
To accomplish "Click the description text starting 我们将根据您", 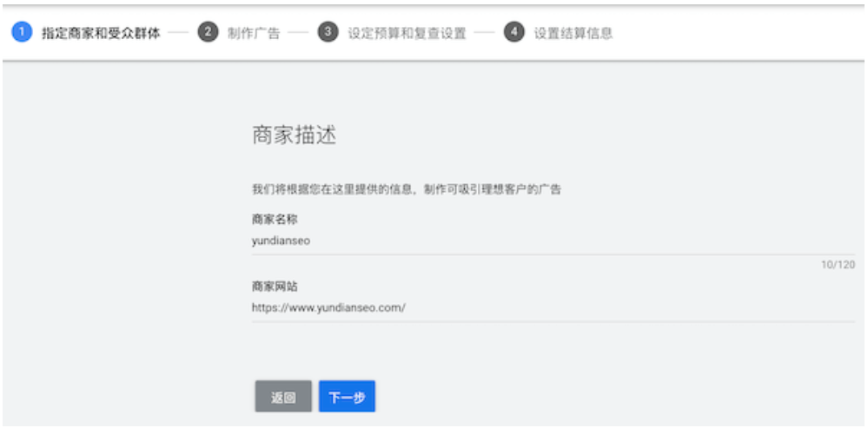I will click(407, 190).
